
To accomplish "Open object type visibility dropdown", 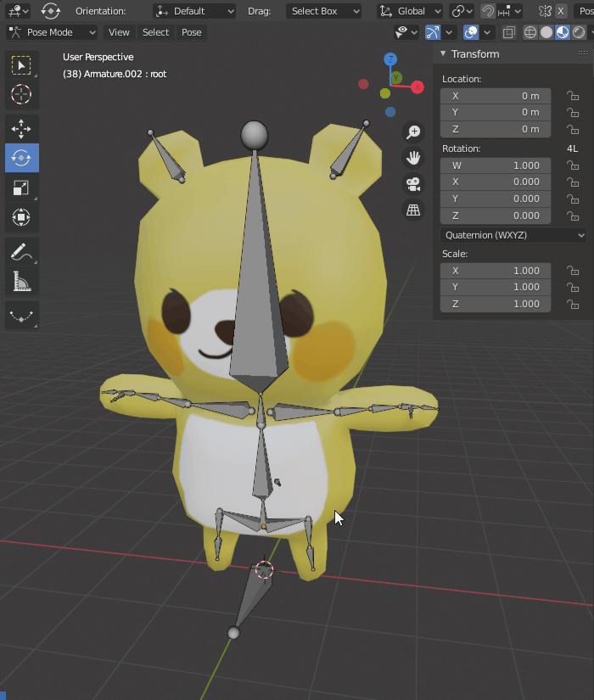I will [406, 32].
